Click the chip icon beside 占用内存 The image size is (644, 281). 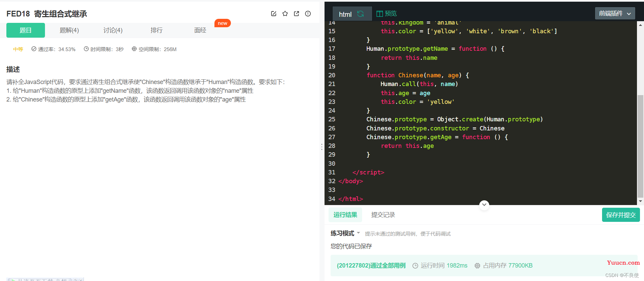click(477, 266)
